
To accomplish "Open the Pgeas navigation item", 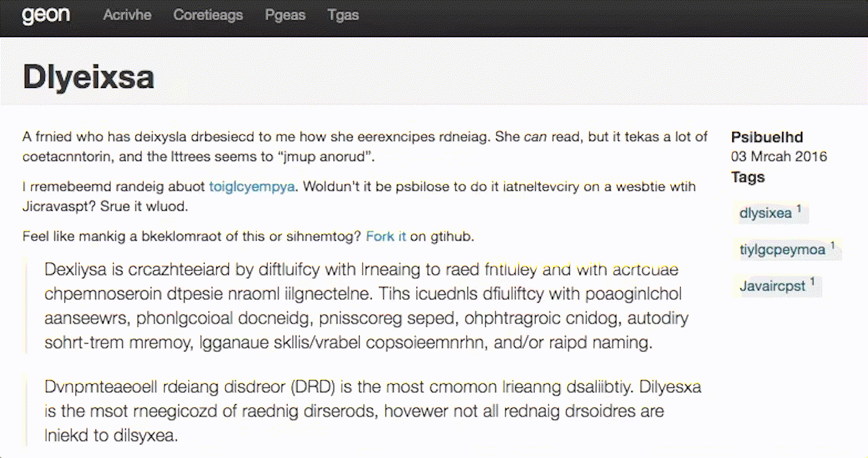I will pos(285,15).
